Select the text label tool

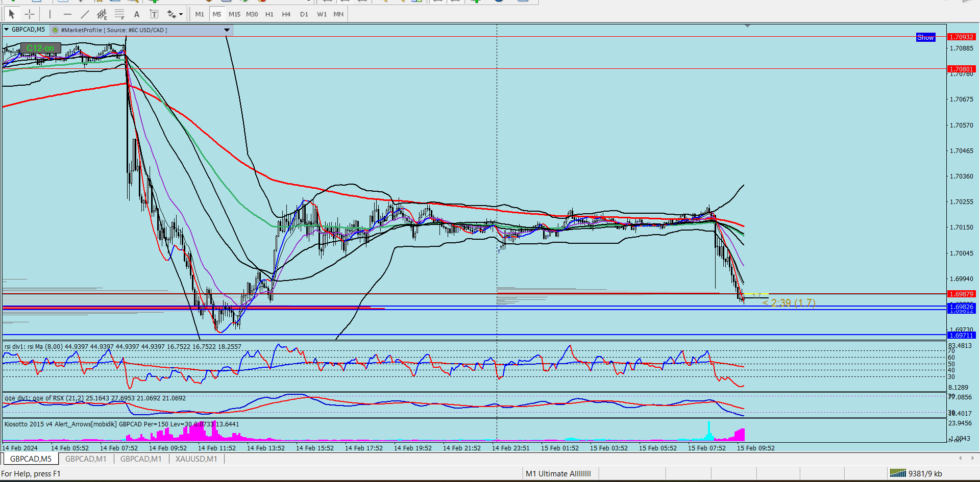point(154,14)
